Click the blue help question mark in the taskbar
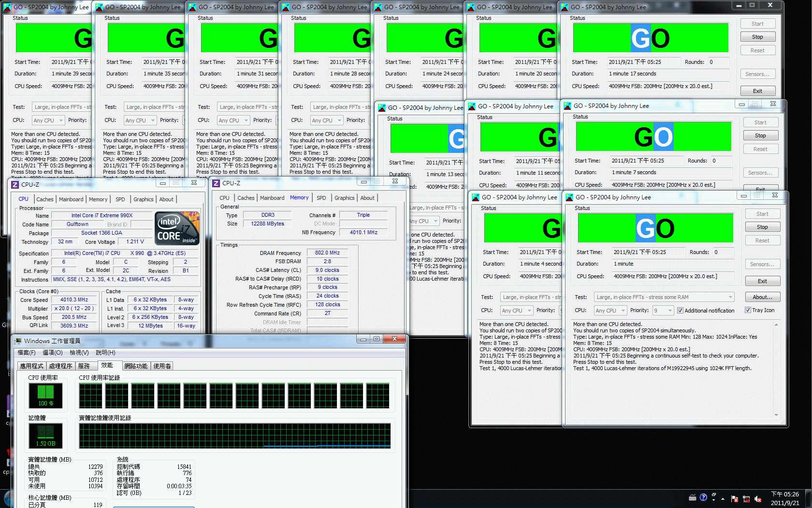This screenshot has height=508, width=812. (703, 497)
